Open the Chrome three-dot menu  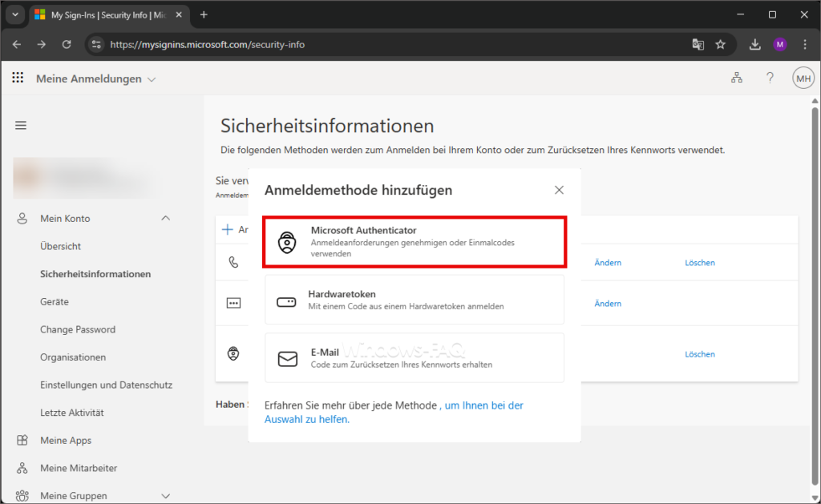click(x=805, y=45)
